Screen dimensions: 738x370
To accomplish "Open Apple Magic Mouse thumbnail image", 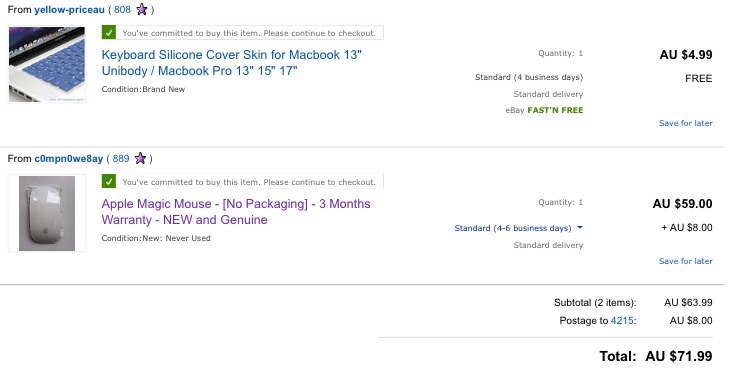I will pos(47,213).
